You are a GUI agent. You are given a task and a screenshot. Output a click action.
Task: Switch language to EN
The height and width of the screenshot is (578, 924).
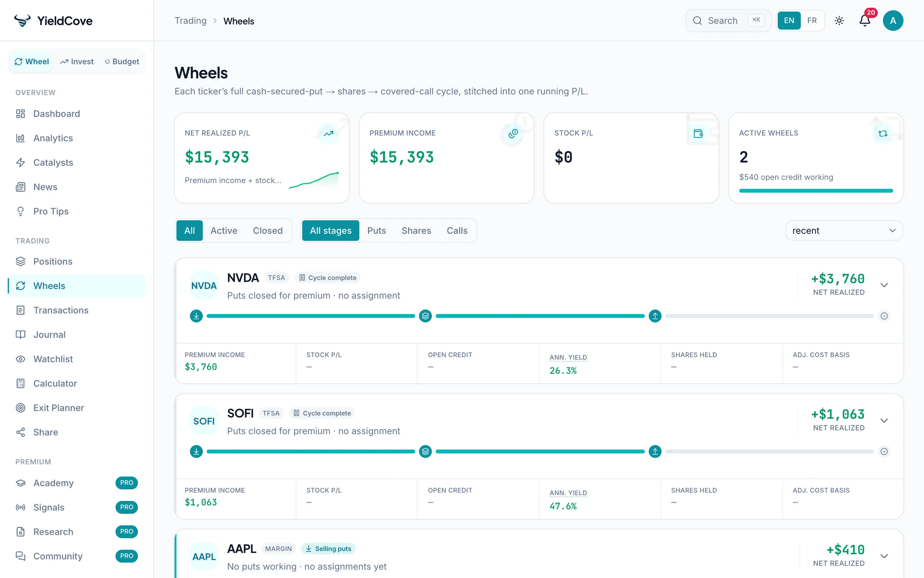(789, 20)
